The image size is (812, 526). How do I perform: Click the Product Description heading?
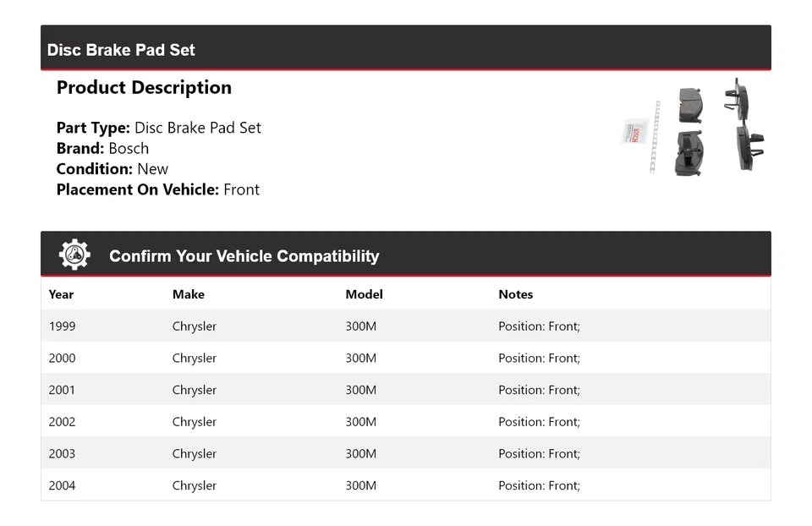point(144,88)
